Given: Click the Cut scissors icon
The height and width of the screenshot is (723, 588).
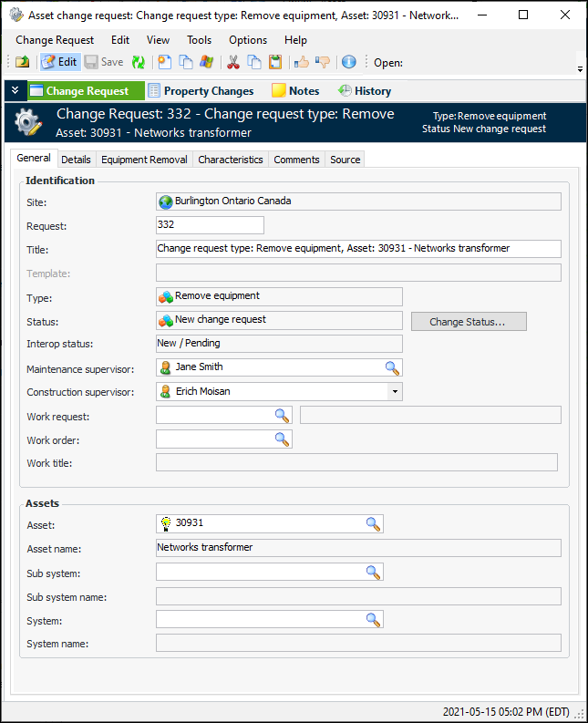Looking at the screenshot, I should (x=232, y=62).
